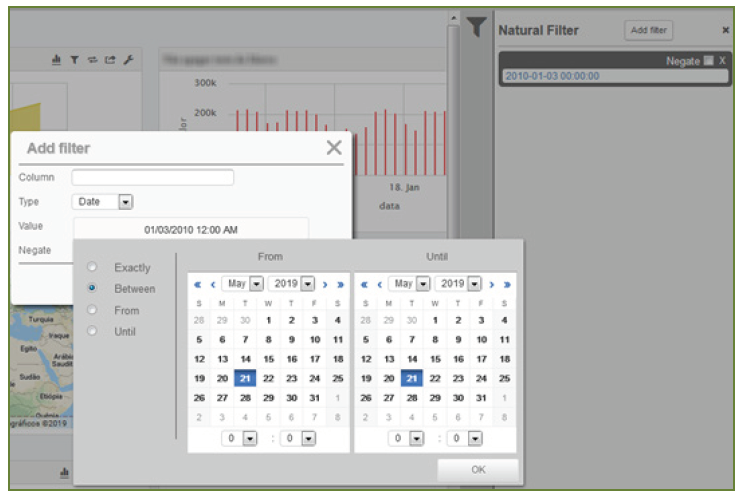The image size is (743, 498).
Task: Remove filter with X in Natural Filter
Action: pyautogui.click(x=722, y=61)
